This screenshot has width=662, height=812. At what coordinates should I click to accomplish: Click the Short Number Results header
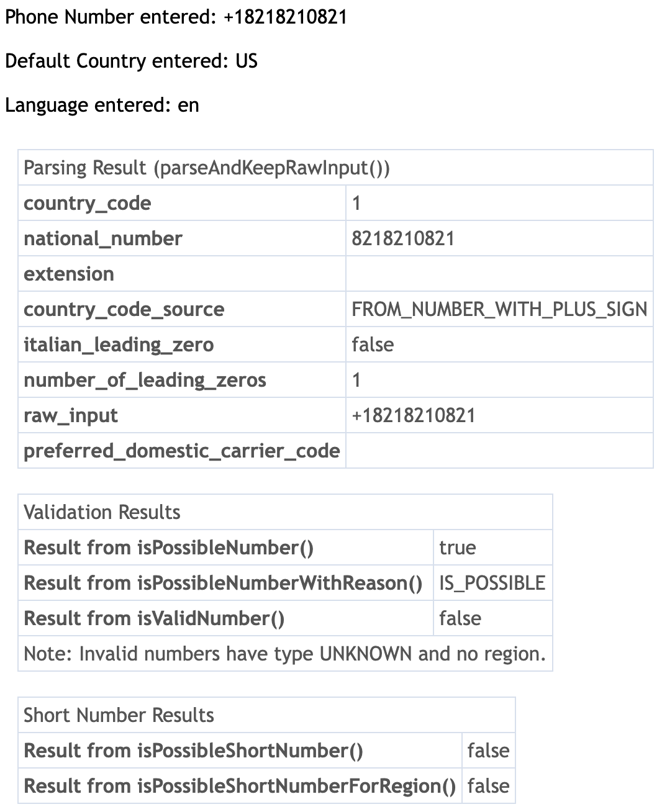[119, 715]
